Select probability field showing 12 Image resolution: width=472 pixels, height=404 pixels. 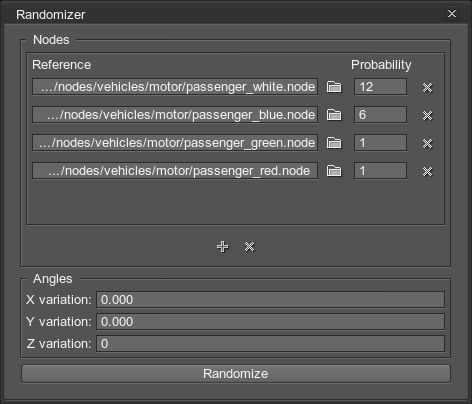pyautogui.click(x=380, y=87)
